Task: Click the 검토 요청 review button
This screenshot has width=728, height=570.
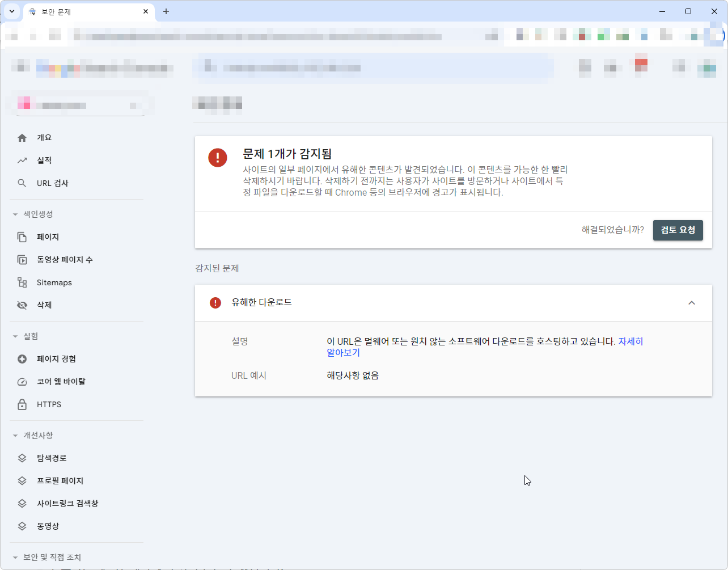Action: click(x=678, y=230)
